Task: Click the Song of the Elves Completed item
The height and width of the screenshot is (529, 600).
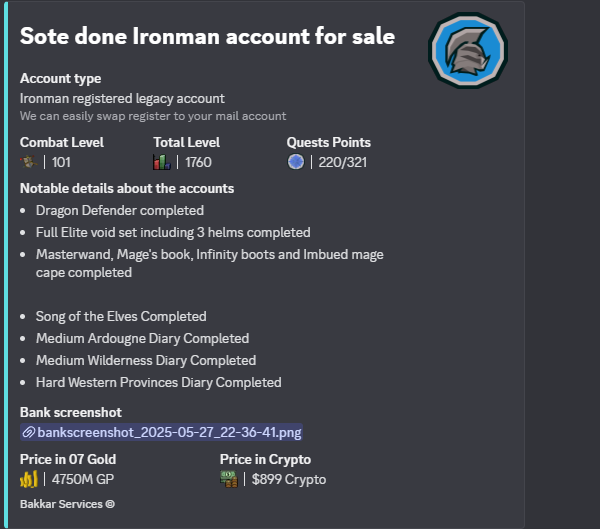Action: (x=121, y=317)
